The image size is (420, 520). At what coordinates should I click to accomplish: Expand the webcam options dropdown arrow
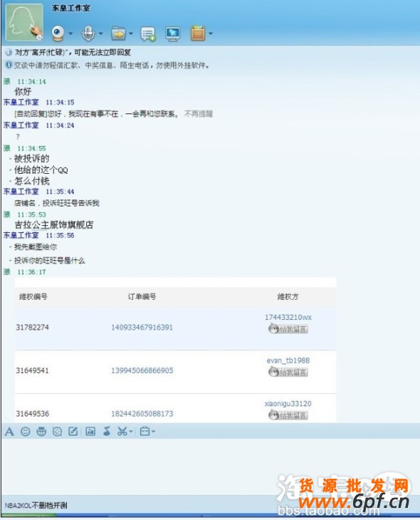point(70,33)
